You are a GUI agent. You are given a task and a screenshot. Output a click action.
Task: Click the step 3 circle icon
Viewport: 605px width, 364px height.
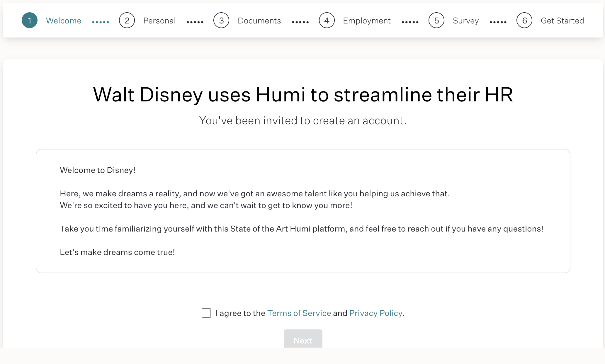click(x=221, y=20)
